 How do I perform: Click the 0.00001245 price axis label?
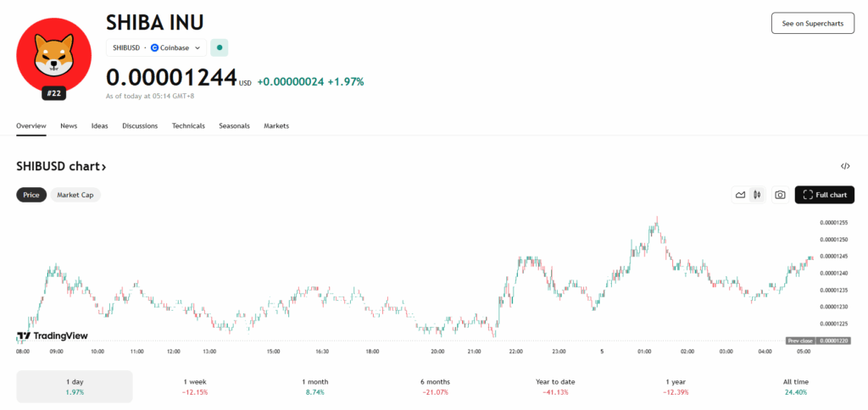click(834, 256)
